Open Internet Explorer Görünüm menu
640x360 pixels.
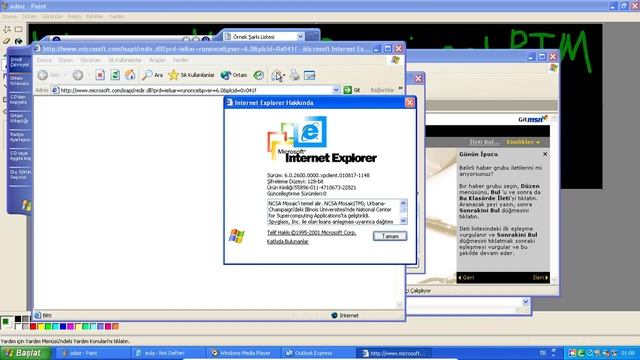(x=90, y=60)
